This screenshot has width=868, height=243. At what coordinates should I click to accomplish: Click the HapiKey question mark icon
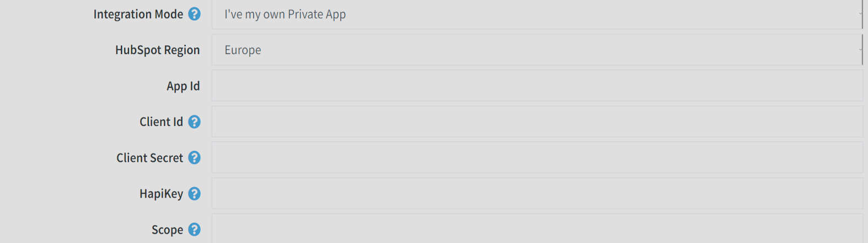point(194,193)
